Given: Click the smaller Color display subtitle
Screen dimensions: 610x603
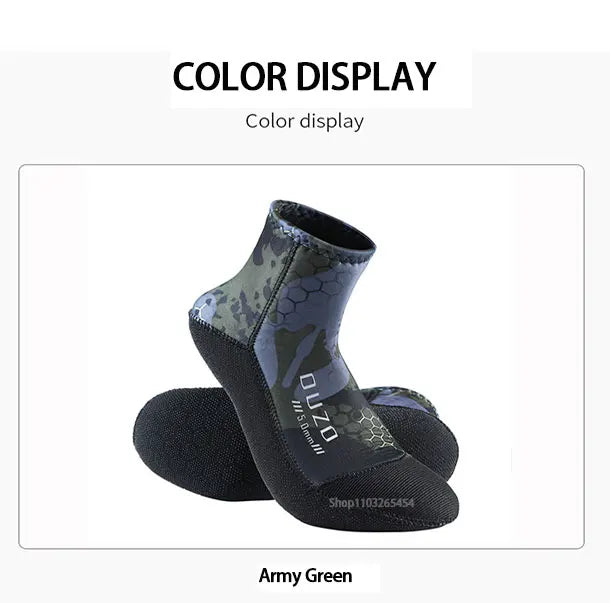Looking at the screenshot, I should 305,121.
